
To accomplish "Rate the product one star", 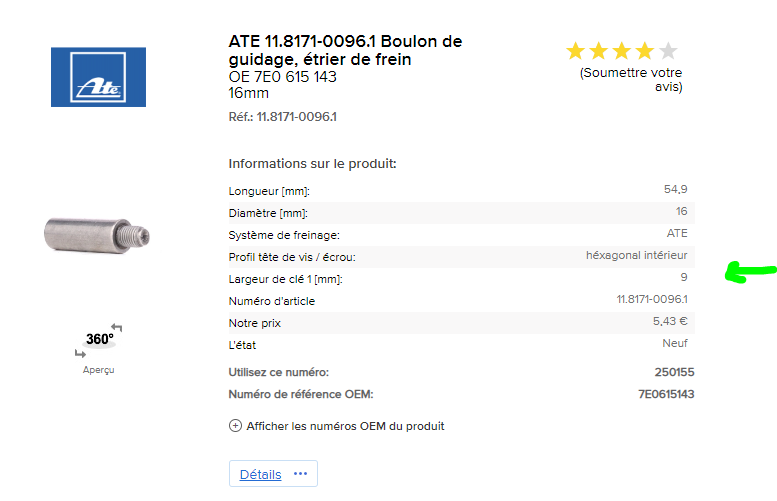I will pyautogui.click(x=575, y=51).
